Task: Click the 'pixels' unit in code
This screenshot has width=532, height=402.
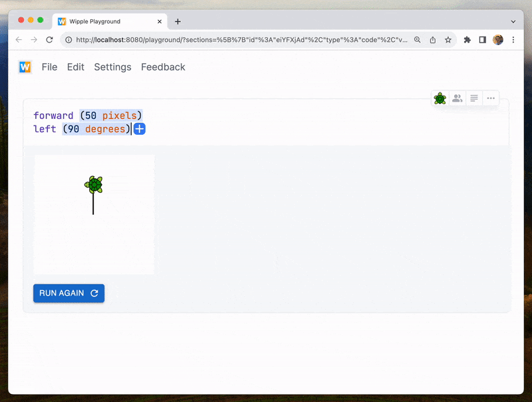Action: coord(120,116)
